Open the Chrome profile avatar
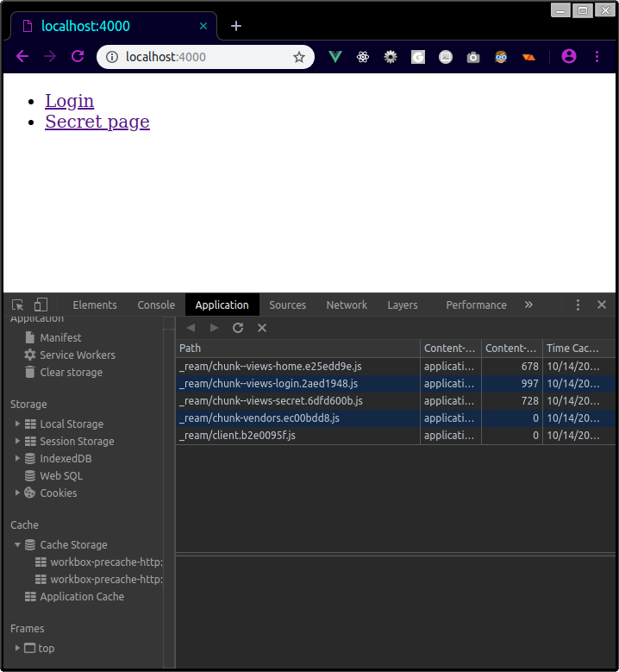 click(x=569, y=56)
